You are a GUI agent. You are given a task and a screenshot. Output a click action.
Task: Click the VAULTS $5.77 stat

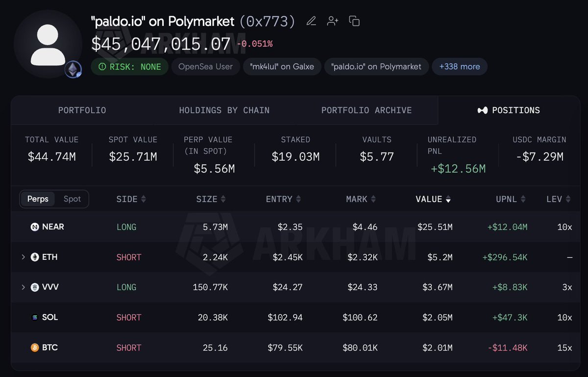tap(377, 149)
